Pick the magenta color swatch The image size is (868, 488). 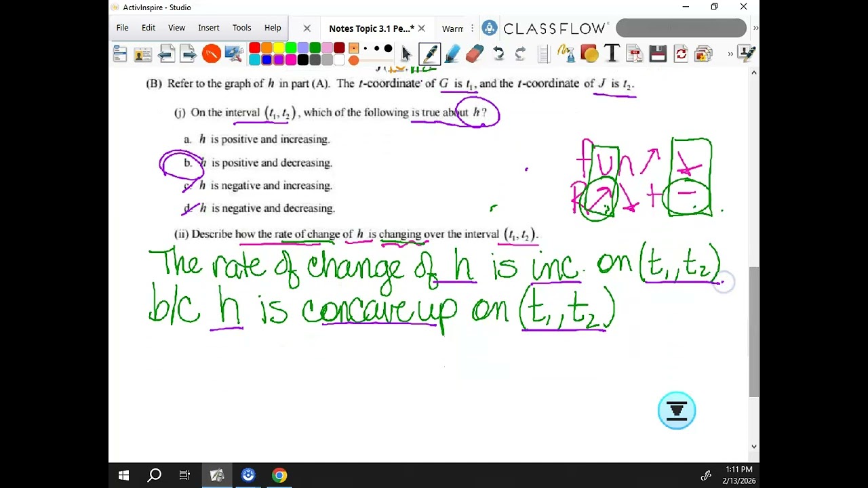[x=291, y=60]
